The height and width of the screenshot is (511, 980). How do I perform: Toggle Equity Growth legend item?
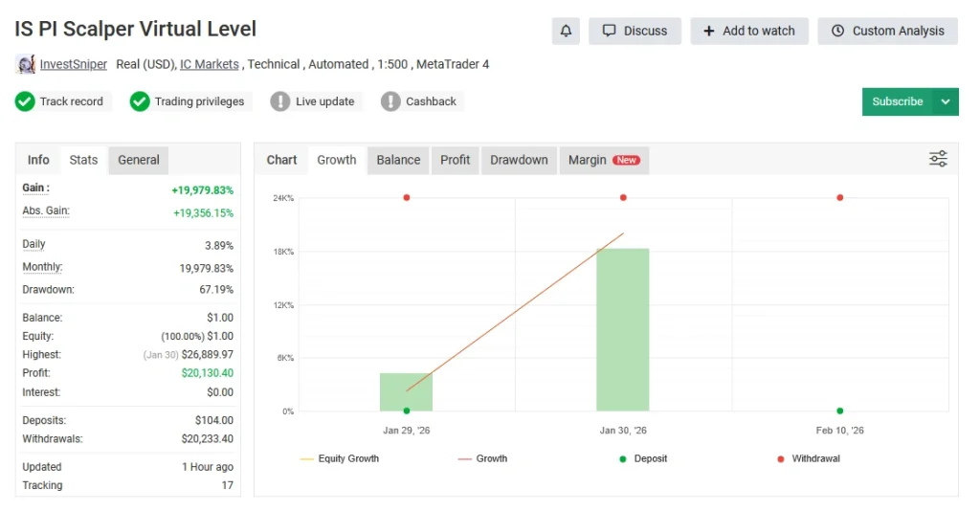pos(340,458)
